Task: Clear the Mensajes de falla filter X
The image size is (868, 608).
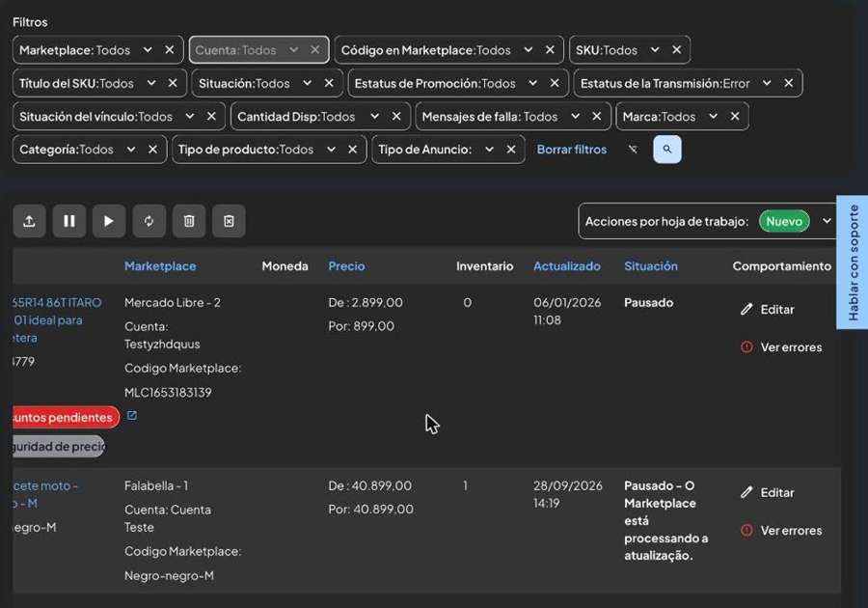Action: [597, 116]
